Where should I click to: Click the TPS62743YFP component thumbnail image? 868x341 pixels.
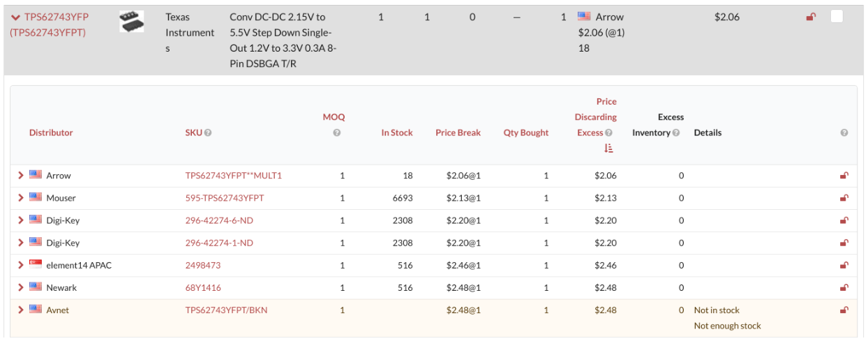point(132,22)
